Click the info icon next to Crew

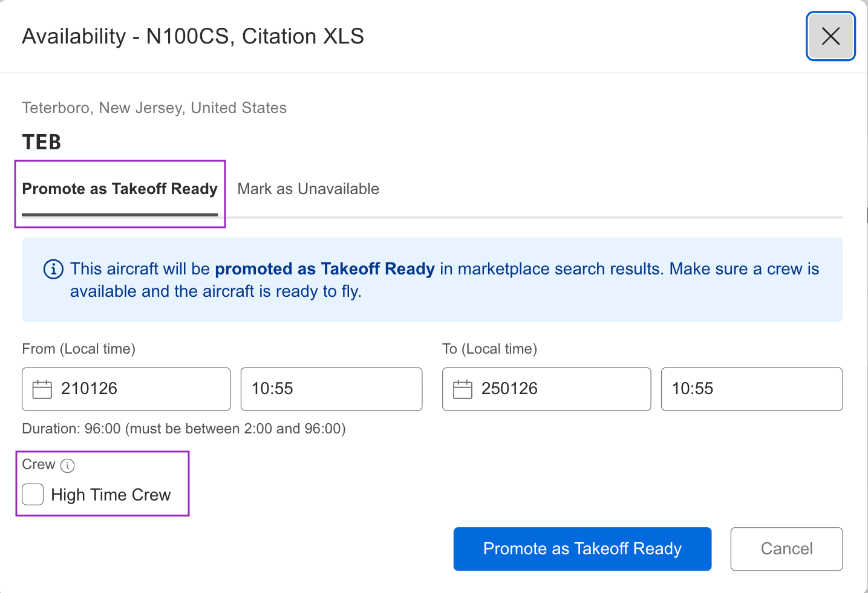(x=68, y=465)
